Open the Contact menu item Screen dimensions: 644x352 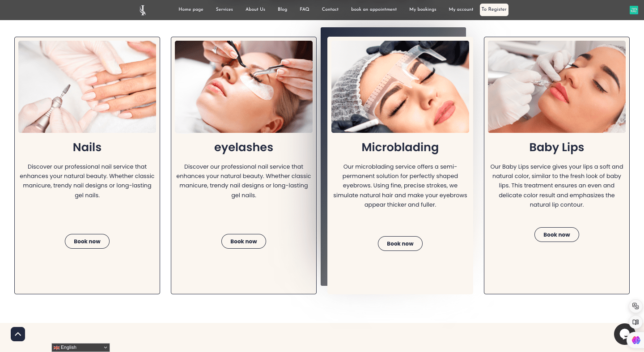click(x=330, y=9)
